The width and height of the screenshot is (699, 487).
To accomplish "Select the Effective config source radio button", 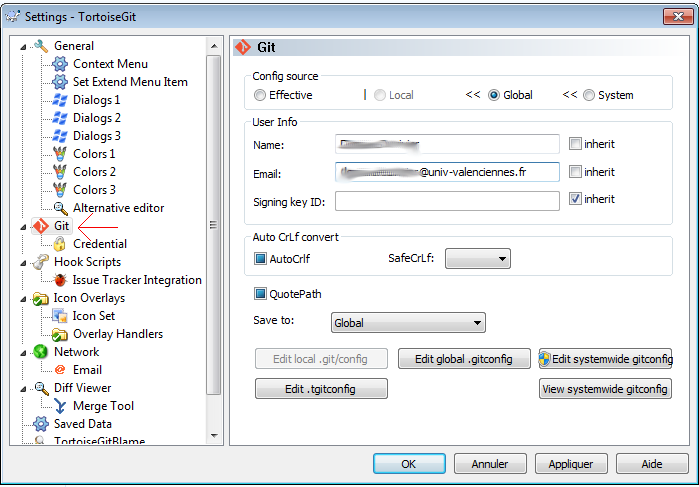I will point(260,95).
